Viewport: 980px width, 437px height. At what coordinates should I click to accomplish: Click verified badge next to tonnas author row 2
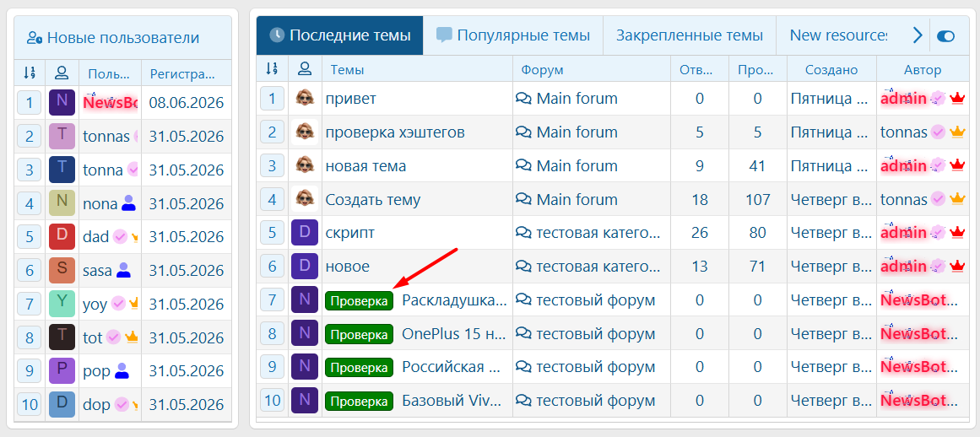938,132
